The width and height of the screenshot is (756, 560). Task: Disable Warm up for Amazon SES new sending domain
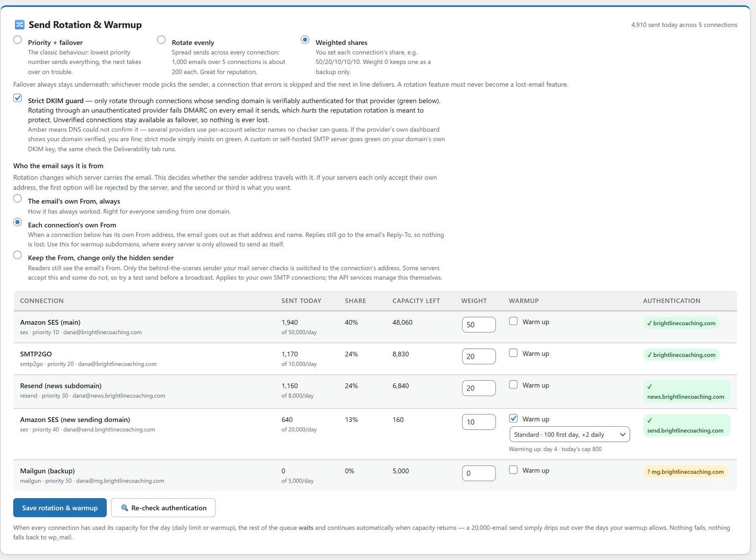tap(513, 419)
